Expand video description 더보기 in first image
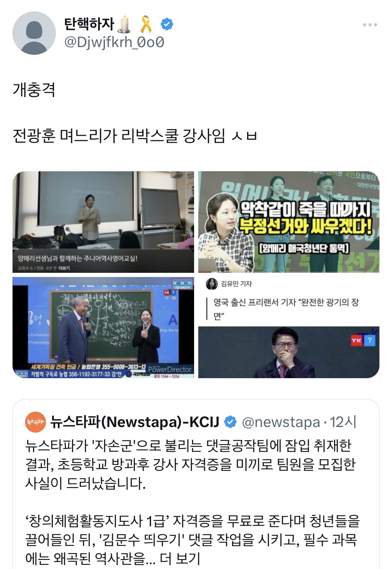The height and width of the screenshot is (569, 392). pyautogui.click(x=64, y=268)
